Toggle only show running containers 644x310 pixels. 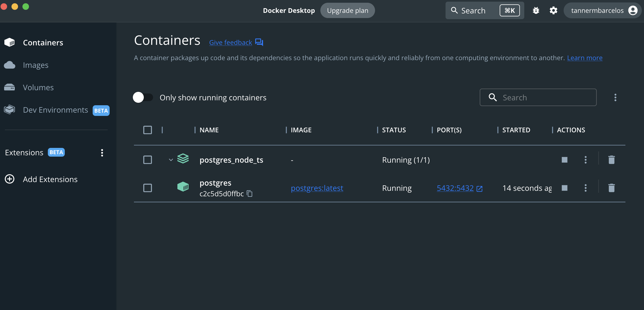[x=143, y=98]
